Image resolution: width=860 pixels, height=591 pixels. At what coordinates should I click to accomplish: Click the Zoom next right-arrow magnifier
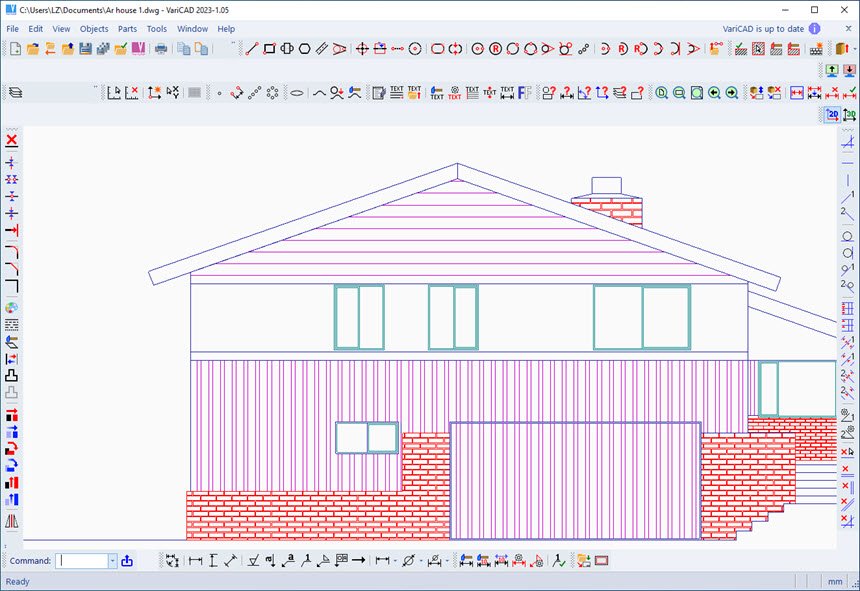click(732, 93)
